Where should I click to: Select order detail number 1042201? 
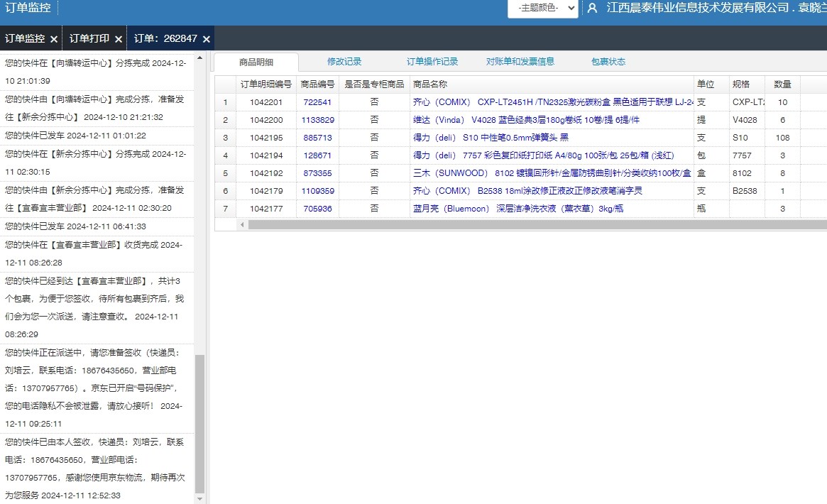265,102
